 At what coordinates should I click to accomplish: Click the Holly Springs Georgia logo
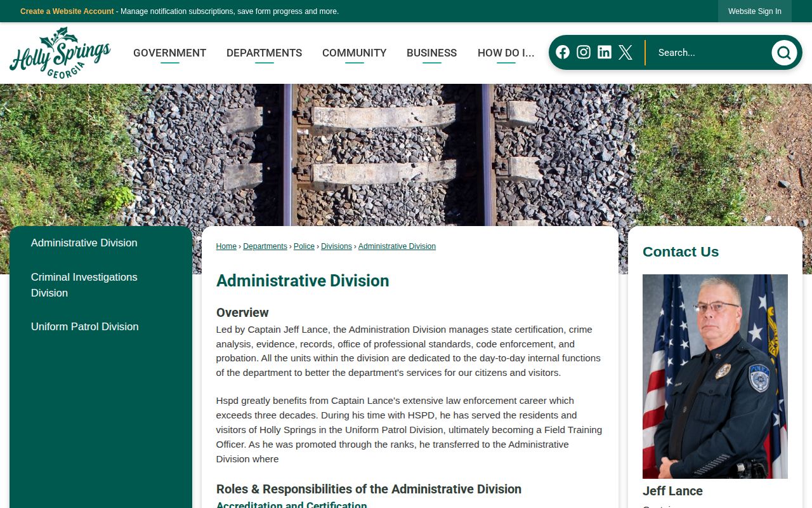point(60,53)
